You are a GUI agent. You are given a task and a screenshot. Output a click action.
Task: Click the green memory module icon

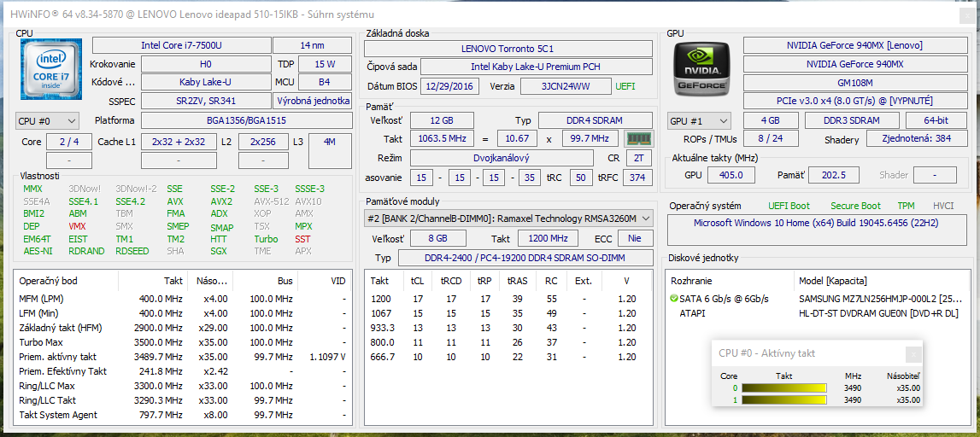coord(638,138)
